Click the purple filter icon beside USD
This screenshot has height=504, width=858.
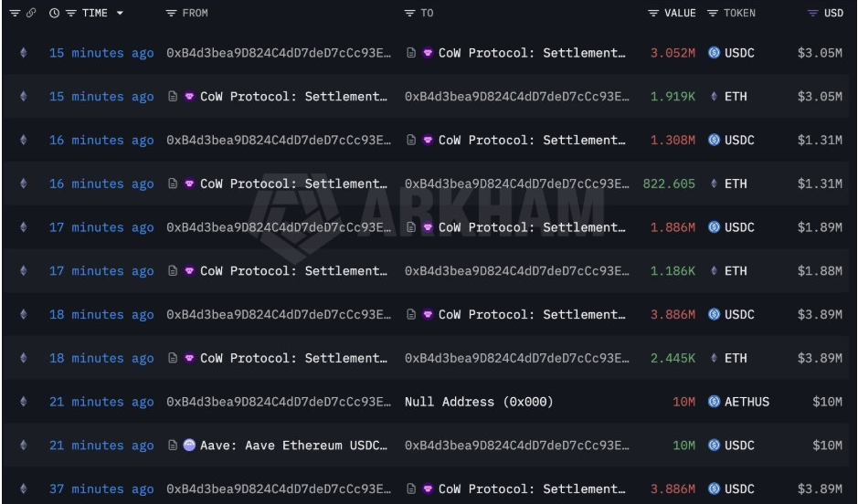813,13
